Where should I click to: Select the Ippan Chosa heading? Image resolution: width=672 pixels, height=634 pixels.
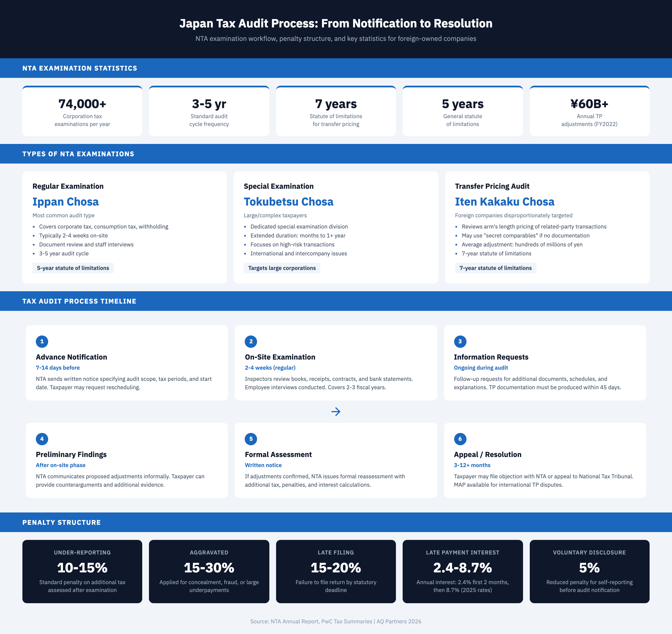click(66, 202)
